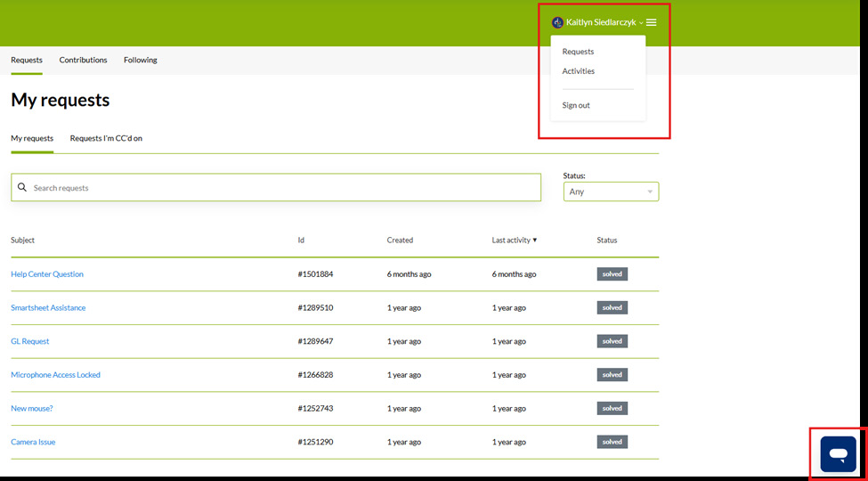Image resolution: width=868 pixels, height=481 pixels.
Task: Open the GL Request link
Action: [30, 341]
